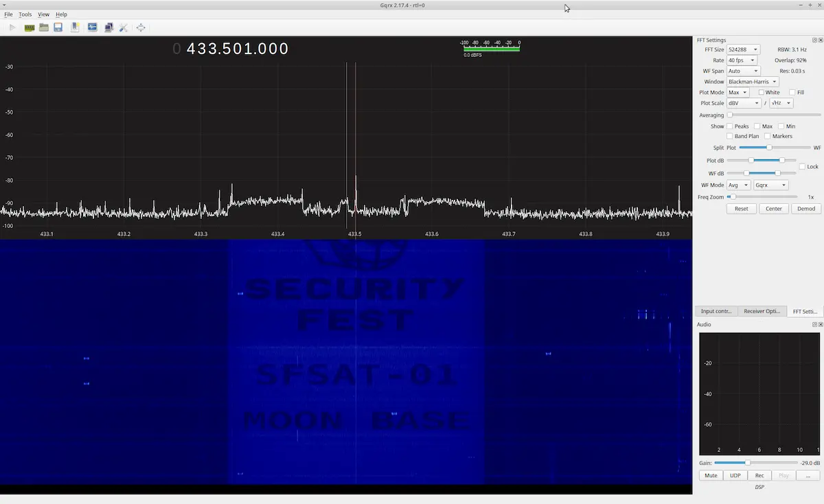This screenshot has height=504, width=824.
Task: Click the audio Gain slider handle
Action: coord(748,463)
